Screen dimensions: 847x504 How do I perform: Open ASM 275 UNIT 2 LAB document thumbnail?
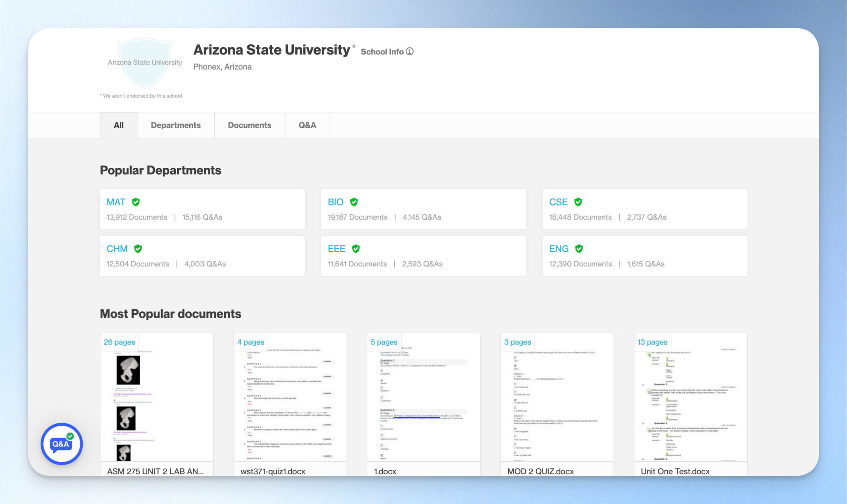(x=156, y=404)
